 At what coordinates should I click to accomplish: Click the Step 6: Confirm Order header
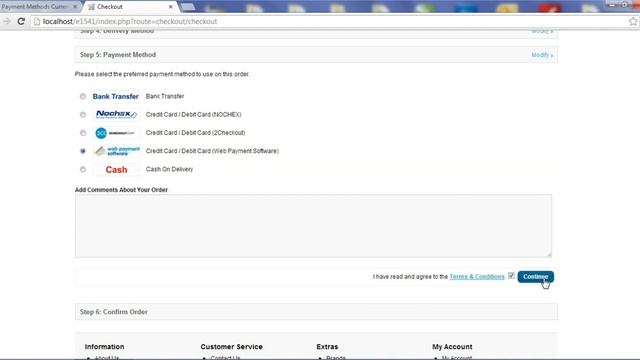pos(316,312)
